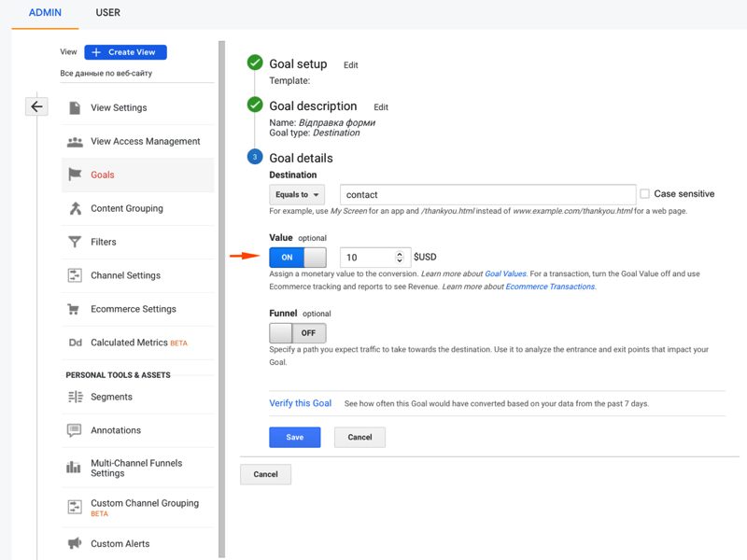Viewport: 747px width, 560px height.
Task: Switch to the USER tab
Action: coord(107,13)
